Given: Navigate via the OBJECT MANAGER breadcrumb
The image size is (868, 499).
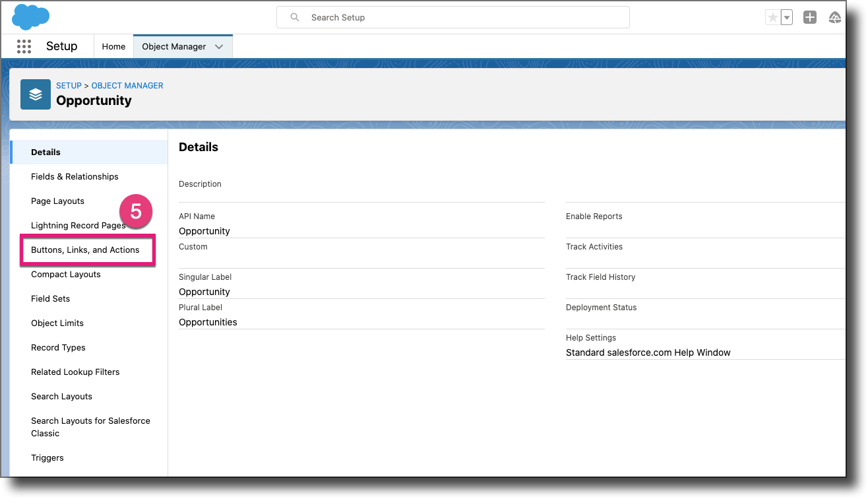Looking at the screenshot, I should tap(127, 85).
